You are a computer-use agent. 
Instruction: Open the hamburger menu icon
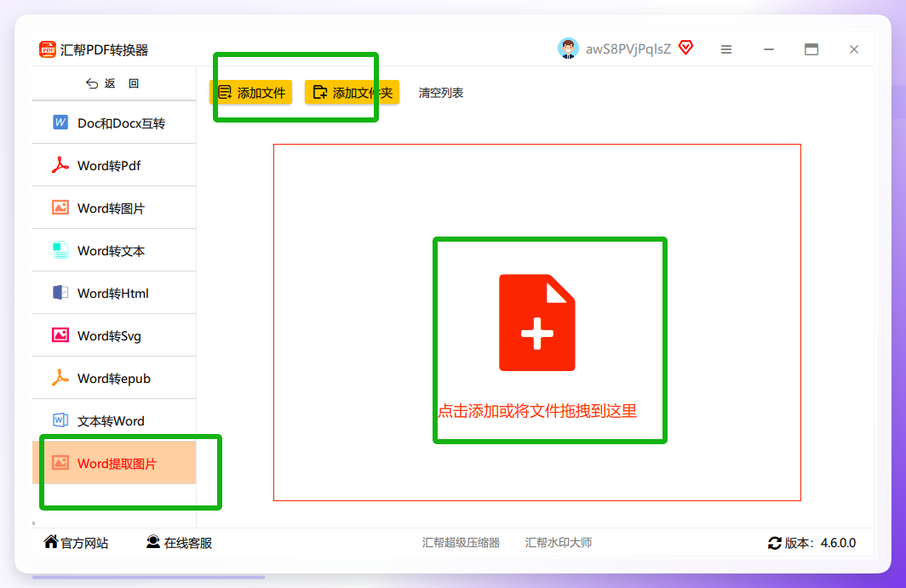pyautogui.click(x=726, y=49)
